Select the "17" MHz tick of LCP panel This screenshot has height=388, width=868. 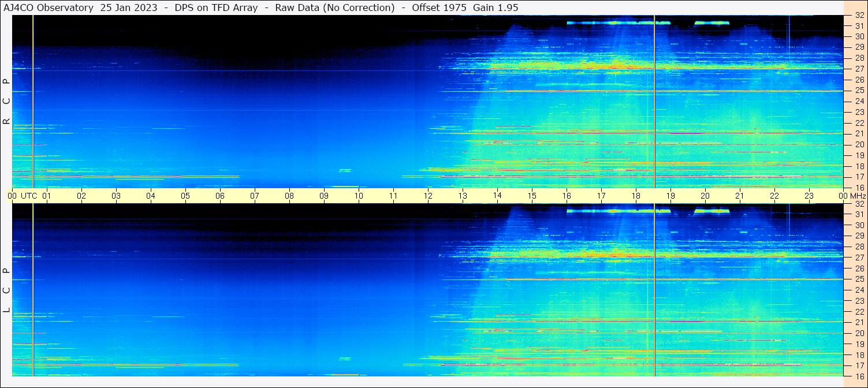859,365
